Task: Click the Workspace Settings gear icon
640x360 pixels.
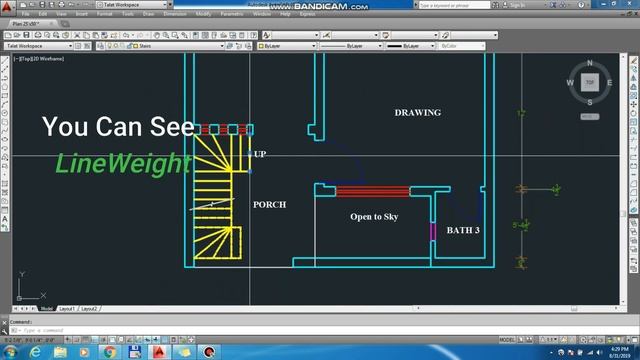Action: point(78,46)
